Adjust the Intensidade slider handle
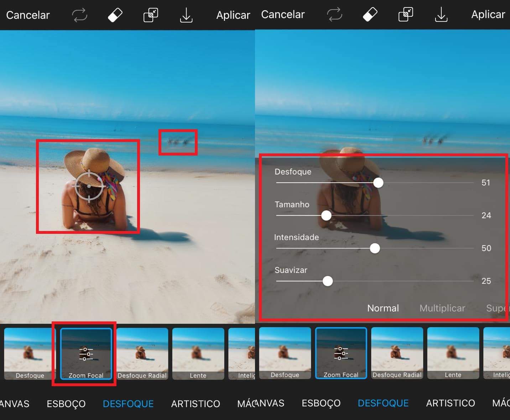This screenshot has width=510, height=420. 375,248
